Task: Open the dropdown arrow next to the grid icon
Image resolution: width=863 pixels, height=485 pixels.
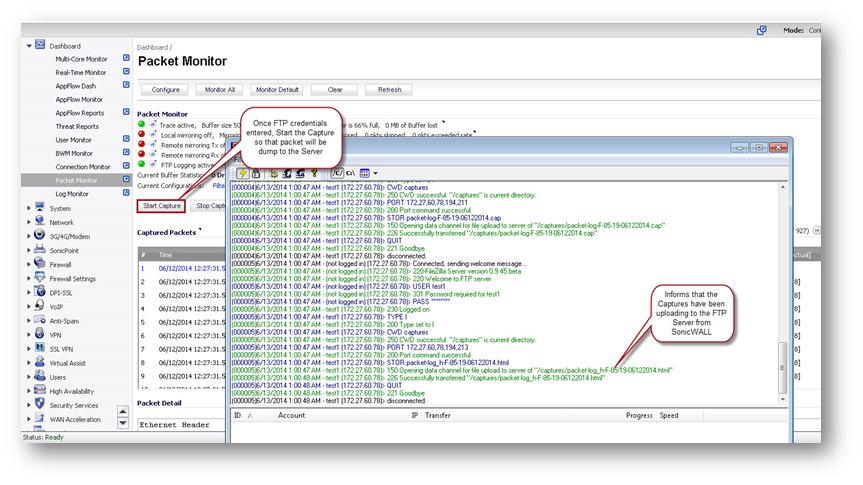Action: click(375, 173)
